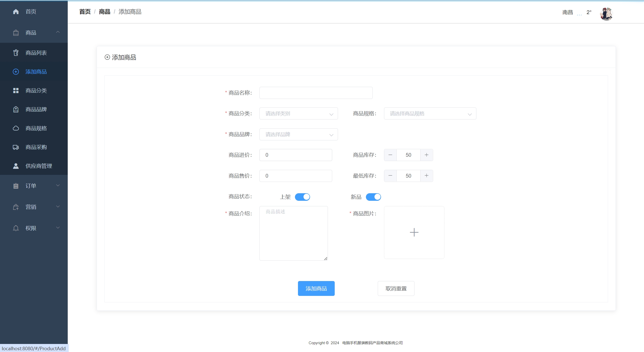Expand the 营销 sidebar menu

pos(34,207)
